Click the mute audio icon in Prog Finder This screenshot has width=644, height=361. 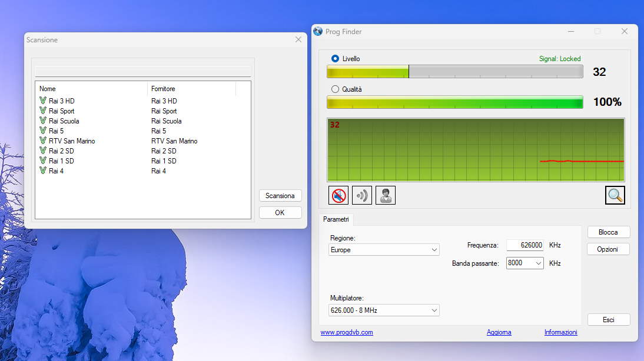pyautogui.click(x=338, y=195)
